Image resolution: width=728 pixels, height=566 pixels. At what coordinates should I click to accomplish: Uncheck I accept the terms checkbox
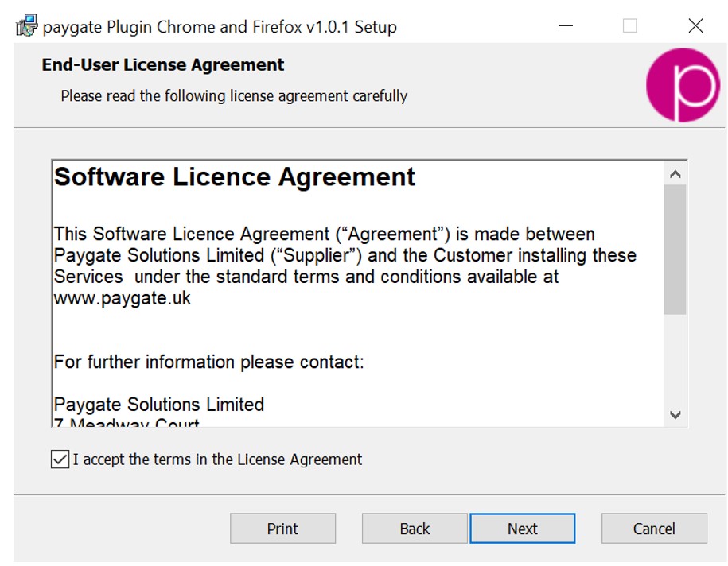(60, 459)
